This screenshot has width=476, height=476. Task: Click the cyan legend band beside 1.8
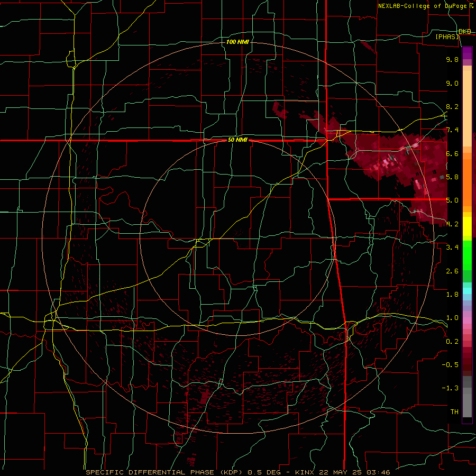[x=467, y=291]
